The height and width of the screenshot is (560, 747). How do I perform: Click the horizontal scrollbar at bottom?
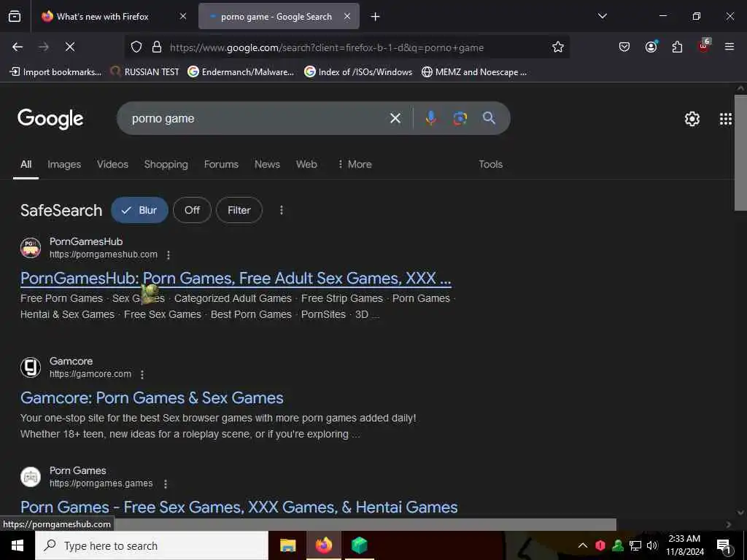(x=365, y=524)
